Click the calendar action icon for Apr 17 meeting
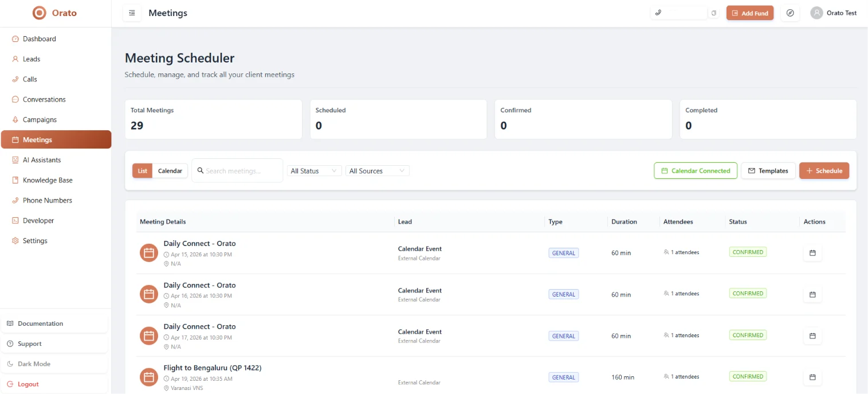Image resolution: width=868 pixels, height=394 pixels. coord(812,336)
